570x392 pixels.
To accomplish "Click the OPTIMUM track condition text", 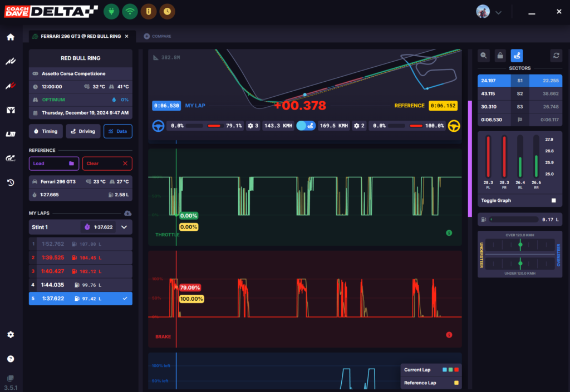I will point(53,100).
